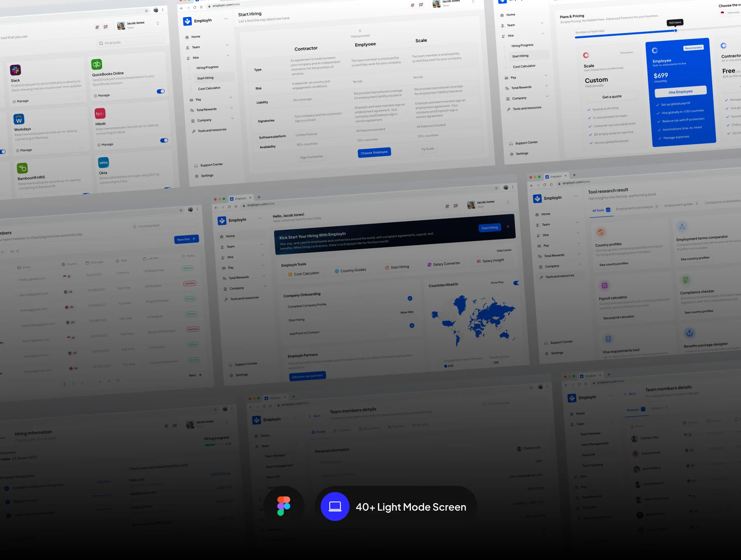The width and height of the screenshot is (741, 560).
Task: Click the Choose Employee button
Action: point(374,152)
